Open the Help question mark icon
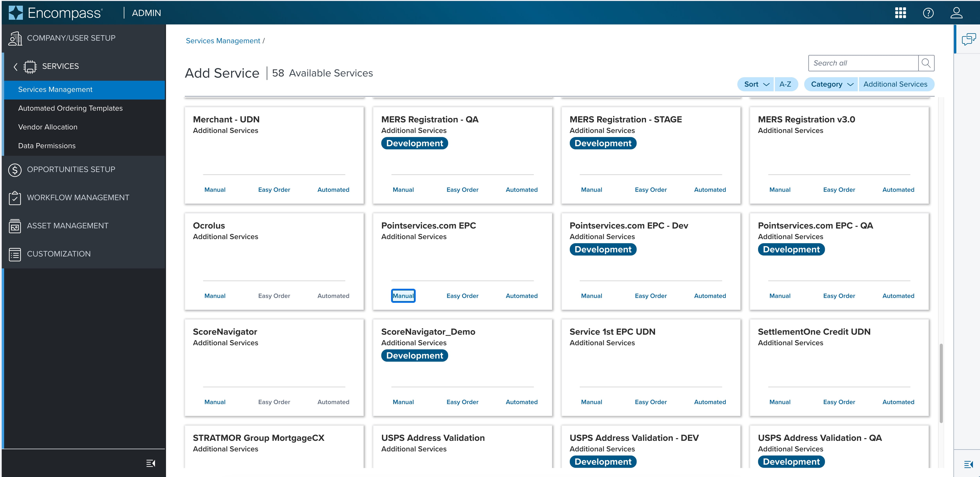This screenshot has width=980, height=477. pyautogui.click(x=928, y=13)
